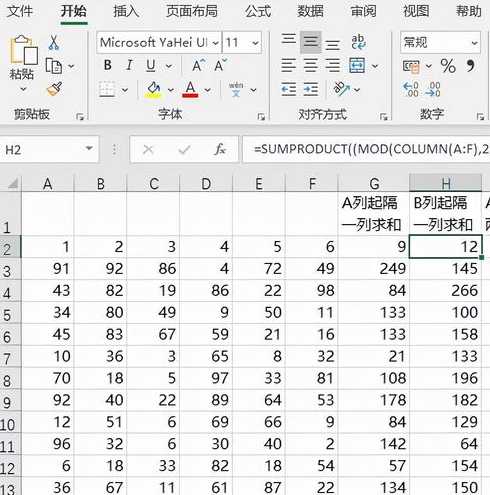This screenshot has width=490, height=495.
Task: Click the Copy icon
Action: click(x=54, y=66)
